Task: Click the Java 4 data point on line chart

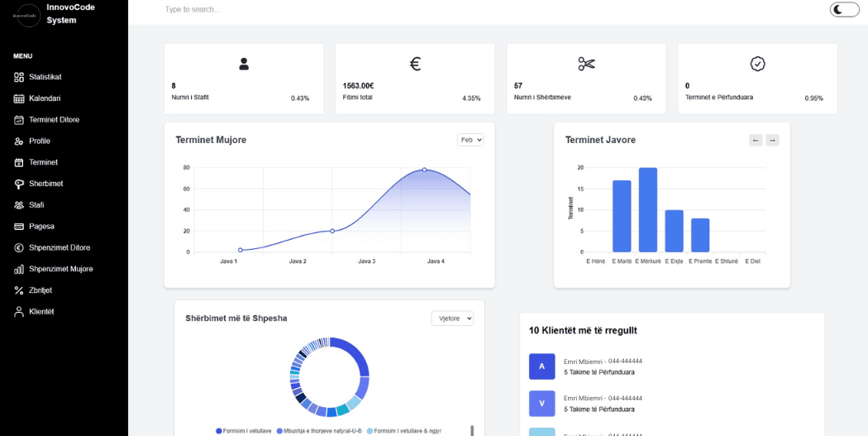Action: tap(424, 170)
